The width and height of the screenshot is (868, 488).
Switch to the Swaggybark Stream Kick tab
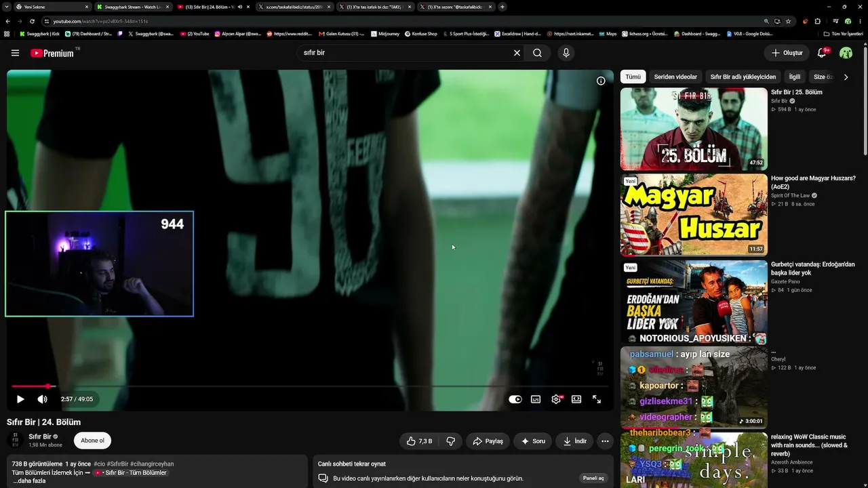pos(132,7)
